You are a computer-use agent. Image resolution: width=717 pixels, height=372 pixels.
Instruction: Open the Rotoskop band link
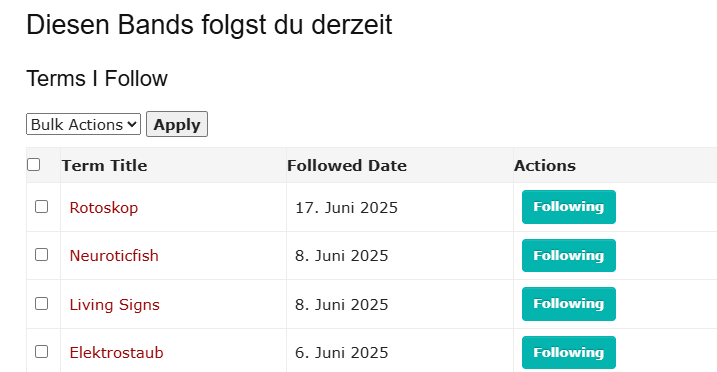click(x=104, y=207)
